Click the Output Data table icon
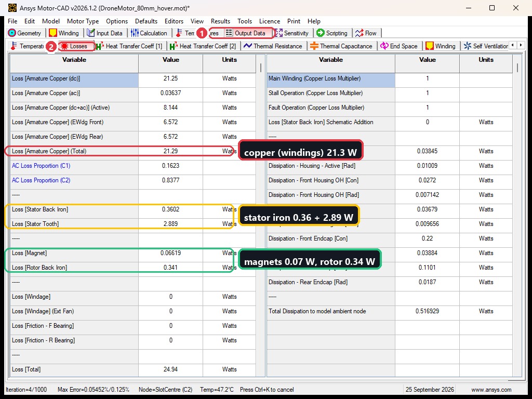The image size is (532, 399). pyautogui.click(x=229, y=33)
